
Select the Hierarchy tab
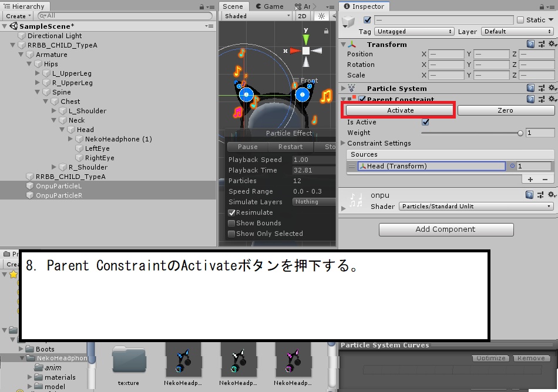[x=25, y=6]
